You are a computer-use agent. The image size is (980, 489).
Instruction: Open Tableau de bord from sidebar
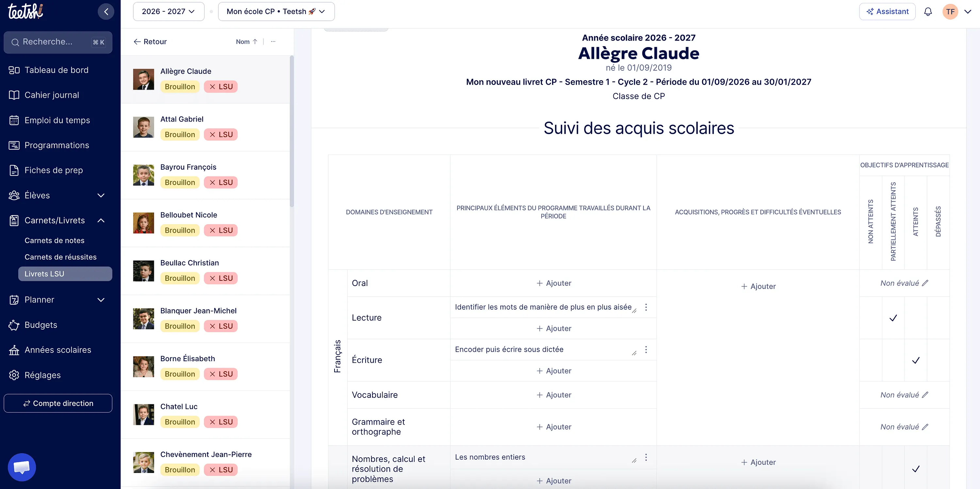[56, 70]
